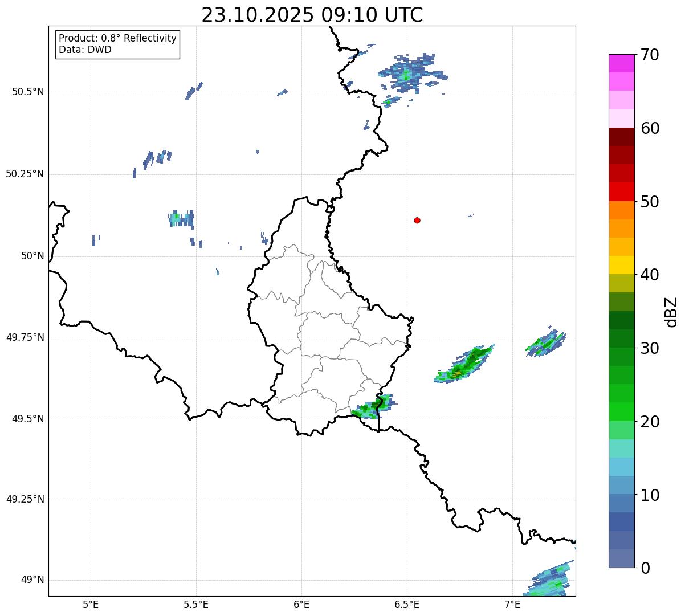685x616 pixels.
Task: Pick the bright green swatch just above 20 dBZ
Action: pyautogui.click(x=621, y=411)
